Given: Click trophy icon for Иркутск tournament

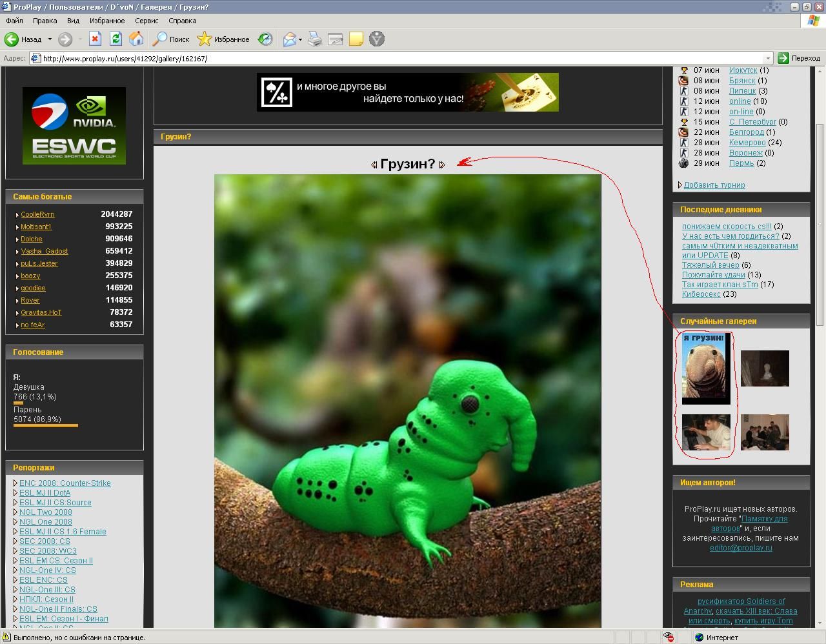Looking at the screenshot, I should pos(684,70).
